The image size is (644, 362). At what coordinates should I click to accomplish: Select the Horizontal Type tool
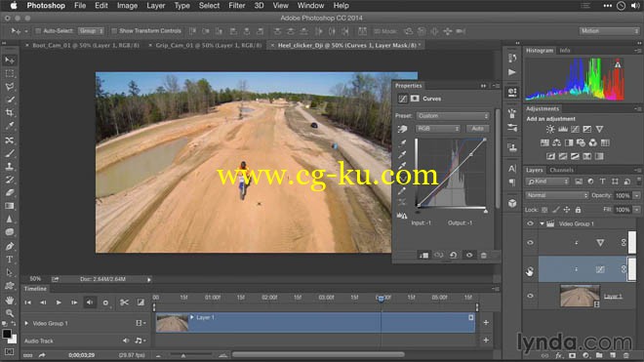click(x=9, y=260)
